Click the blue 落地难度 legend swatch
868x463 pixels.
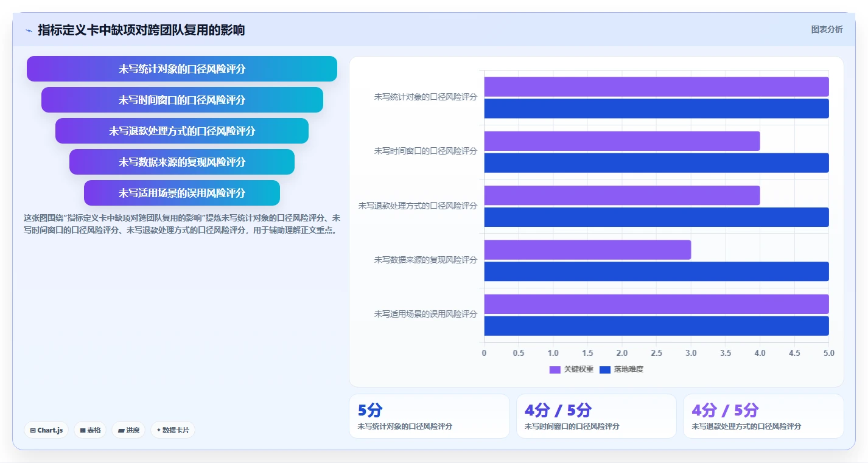(605, 369)
